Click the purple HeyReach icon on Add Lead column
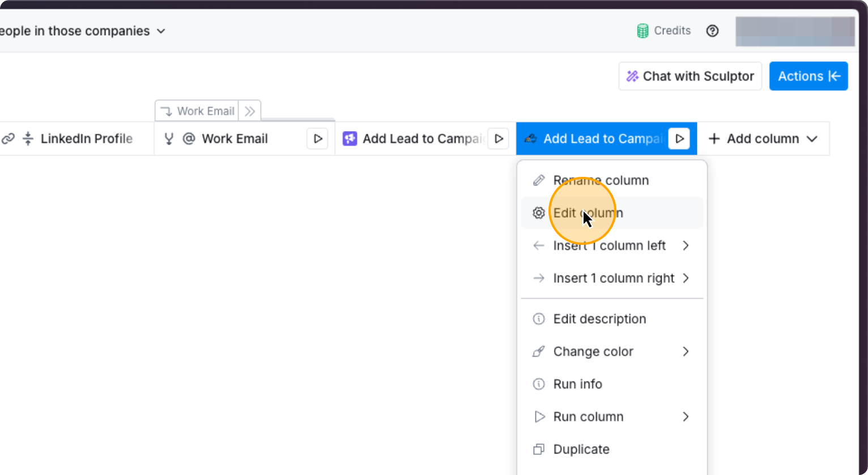Viewport: 868px width, 475px height. tap(350, 138)
